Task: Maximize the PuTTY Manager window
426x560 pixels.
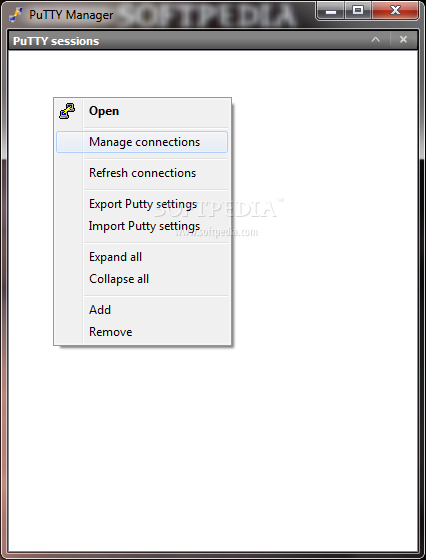Action: [x=358, y=10]
